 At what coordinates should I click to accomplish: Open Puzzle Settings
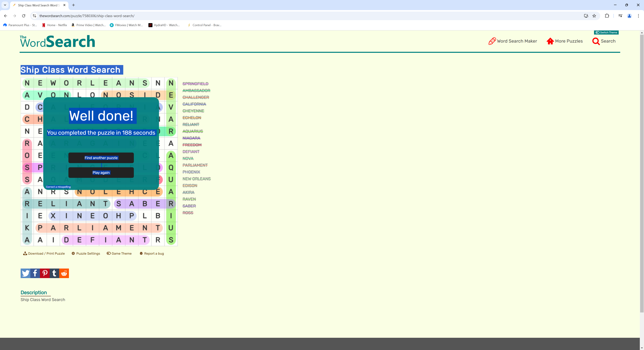(x=86, y=253)
